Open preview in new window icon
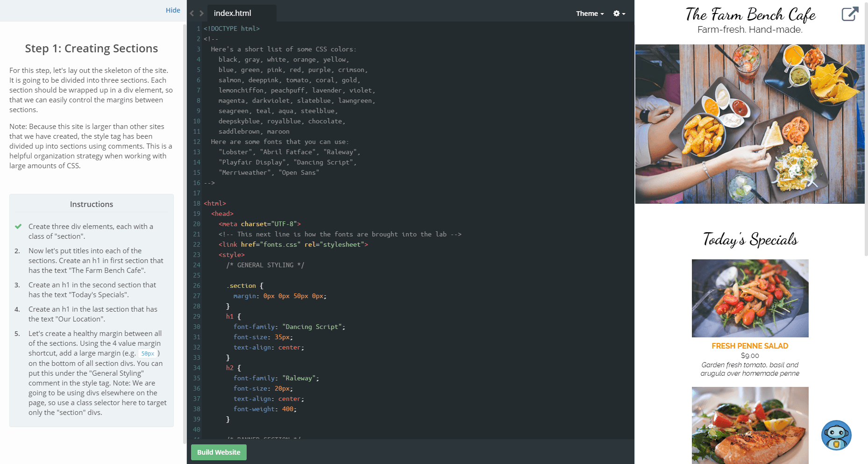 coord(850,14)
